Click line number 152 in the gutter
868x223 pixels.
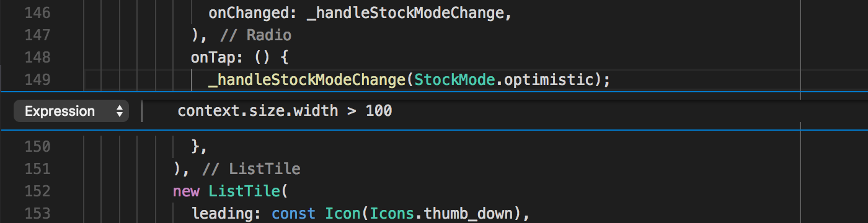tap(38, 191)
